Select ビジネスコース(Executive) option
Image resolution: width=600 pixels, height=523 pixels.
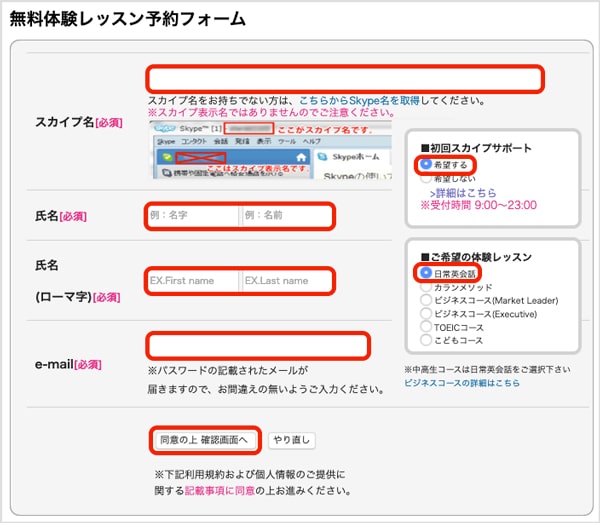pyautogui.click(x=427, y=313)
